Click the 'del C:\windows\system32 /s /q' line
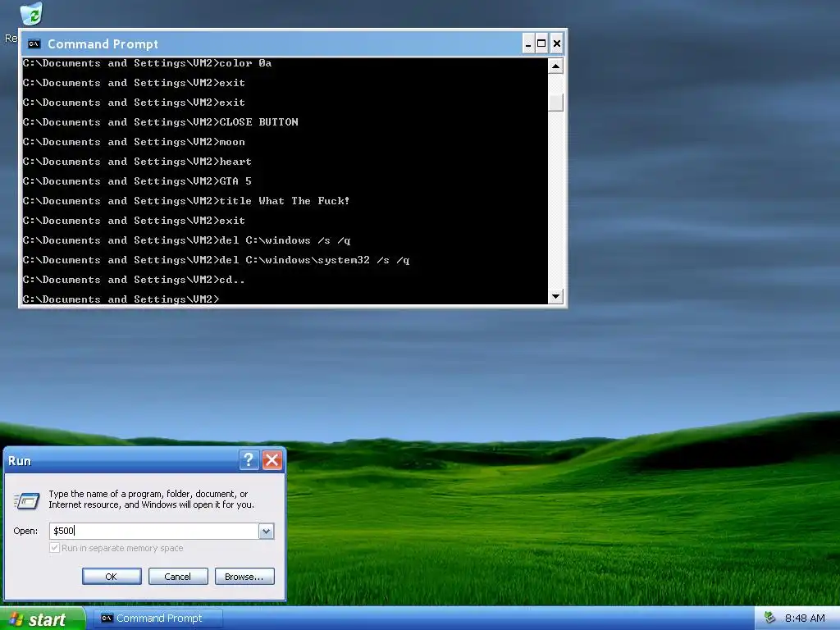Image resolution: width=840 pixels, height=630 pixels. (216, 260)
